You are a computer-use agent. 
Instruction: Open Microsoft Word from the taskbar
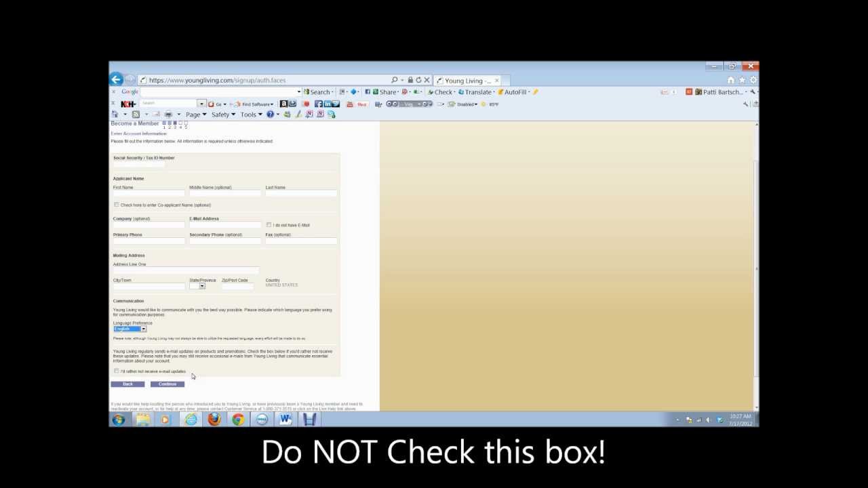click(285, 420)
